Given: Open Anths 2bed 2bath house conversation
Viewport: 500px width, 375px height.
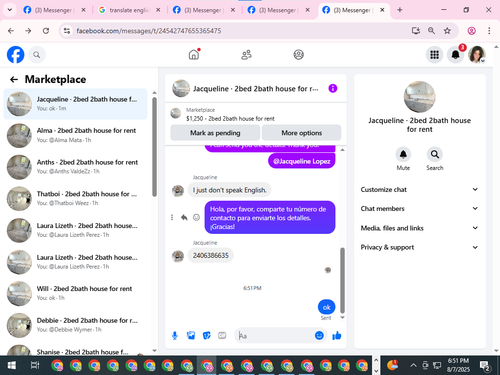Looking at the screenshot, I should [x=75, y=167].
